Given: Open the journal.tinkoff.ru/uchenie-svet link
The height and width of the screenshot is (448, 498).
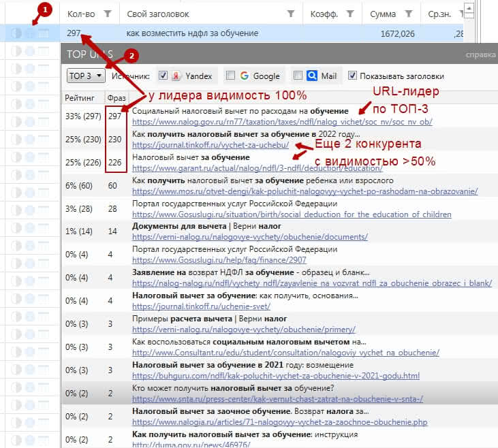Looking at the screenshot, I should point(202,306).
